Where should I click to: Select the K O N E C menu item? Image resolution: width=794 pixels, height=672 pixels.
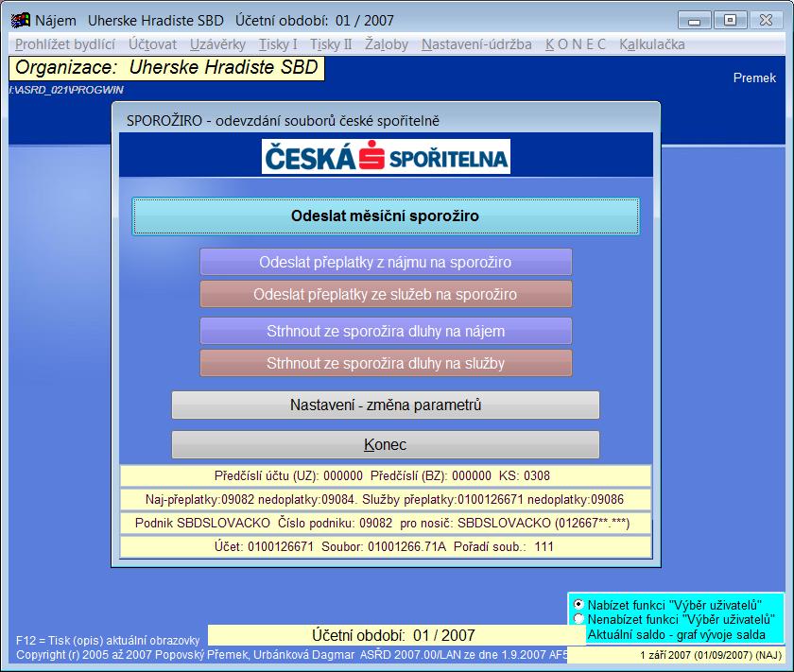[576, 44]
